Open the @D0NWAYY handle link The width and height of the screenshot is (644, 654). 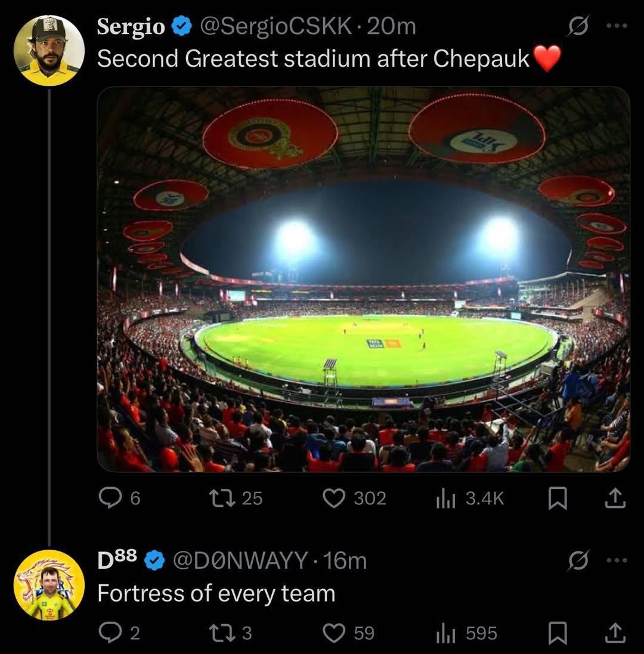[x=240, y=561]
